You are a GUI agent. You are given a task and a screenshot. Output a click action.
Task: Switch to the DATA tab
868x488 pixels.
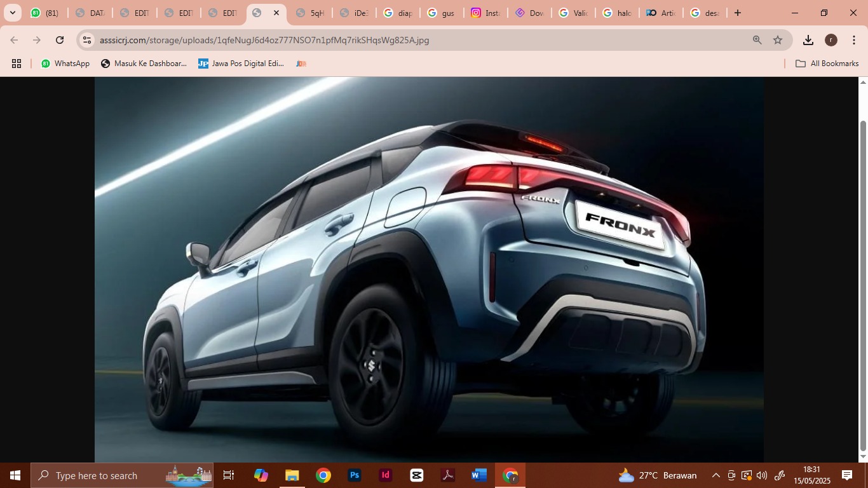pos(90,13)
